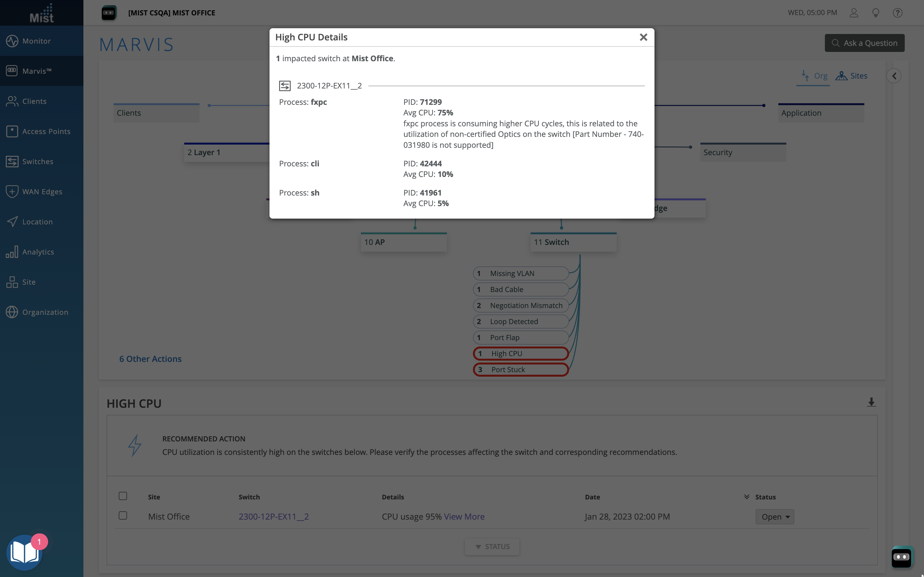The width and height of the screenshot is (924, 577).
Task: Download the High CPU list
Action: pyautogui.click(x=871, y=402)
